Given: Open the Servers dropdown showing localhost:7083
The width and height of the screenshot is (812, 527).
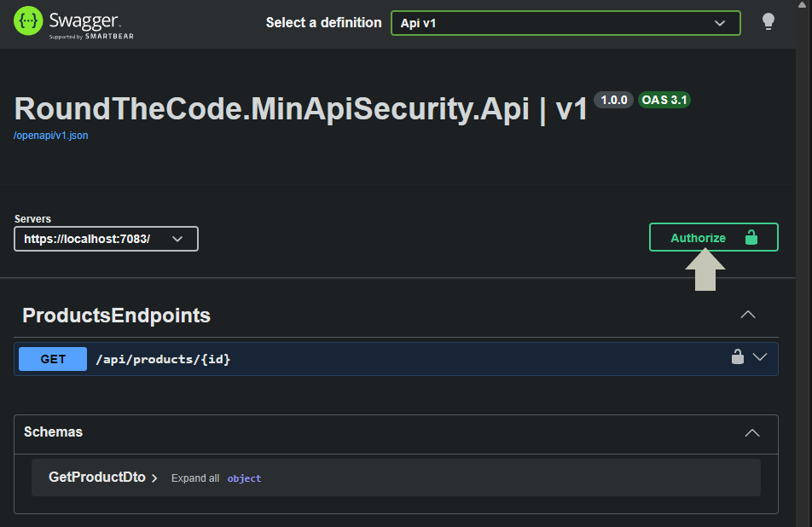Looking at the screenshot, I should [x=106, y=239].
